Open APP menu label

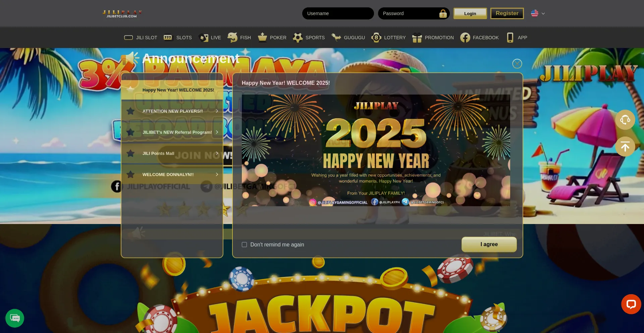[522, 38]
